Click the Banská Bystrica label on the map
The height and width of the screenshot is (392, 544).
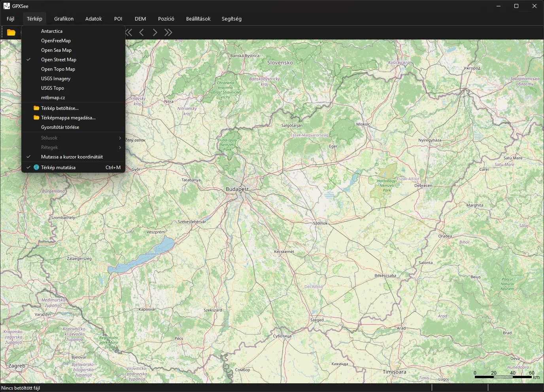click(245, 56)
